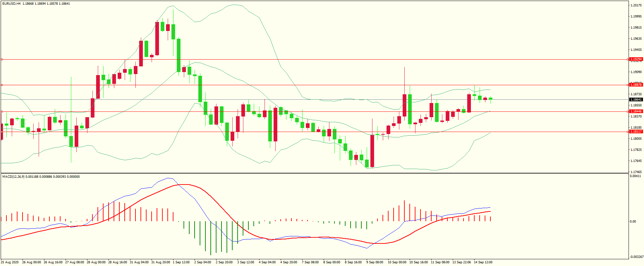
Task: Click the 28 Aug 00:00 time label
Action: click(96, 262)
